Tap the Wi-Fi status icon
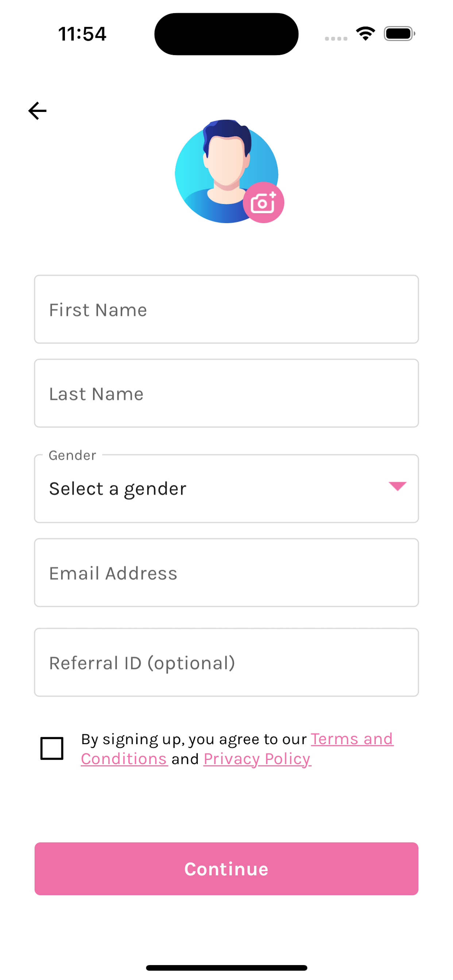This screenshot has width=453, height=980. click(x=365, y=34)
